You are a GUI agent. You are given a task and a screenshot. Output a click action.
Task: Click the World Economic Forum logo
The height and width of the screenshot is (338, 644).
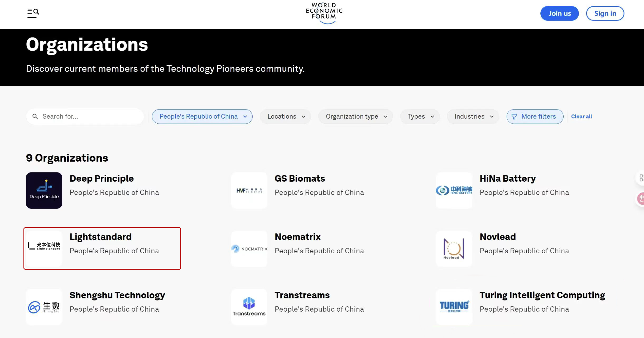tap(324, 13)
